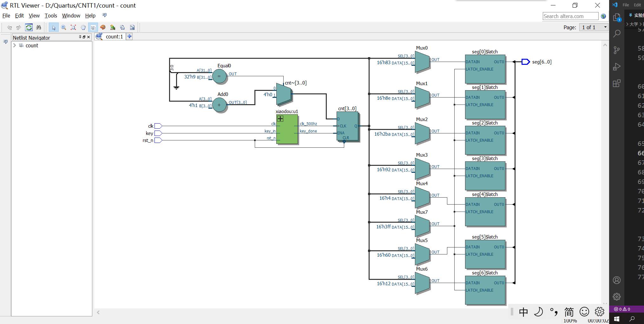Open Find with the binoculars icon
This screenshot has height=324, width=644.
click(38, 27)
